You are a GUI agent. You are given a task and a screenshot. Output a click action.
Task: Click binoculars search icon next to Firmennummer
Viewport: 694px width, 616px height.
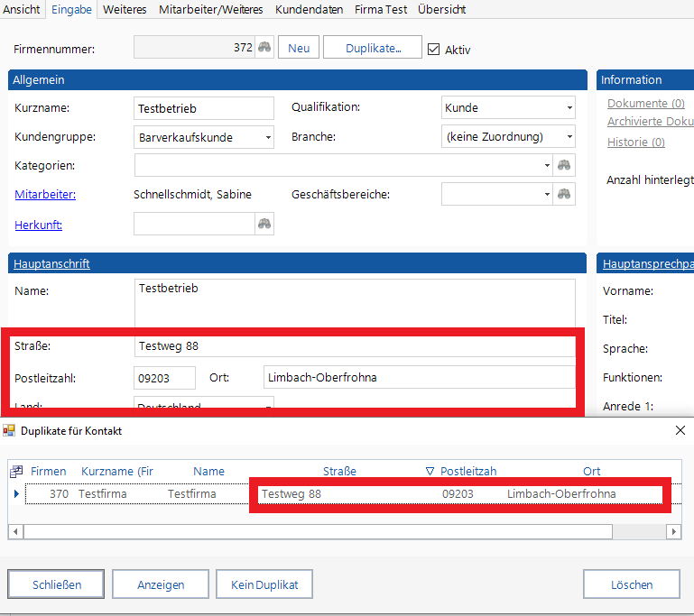pyautogui.click(x=264, y=48)
